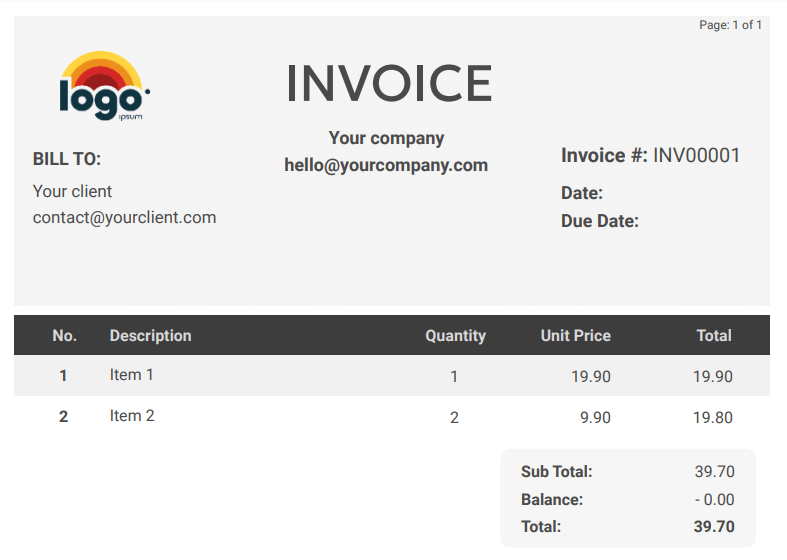The width and height of the screenshot is (787, 560).
Task: Select the hello@yourcompany.com email address
Action: coord(386,165)
